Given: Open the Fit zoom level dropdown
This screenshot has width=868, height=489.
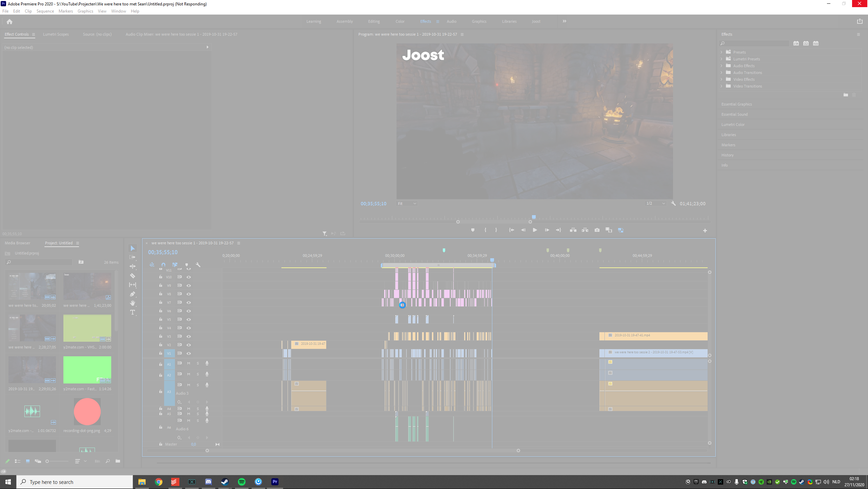Looking at the screenshot, I should click(x=407, y=204).
